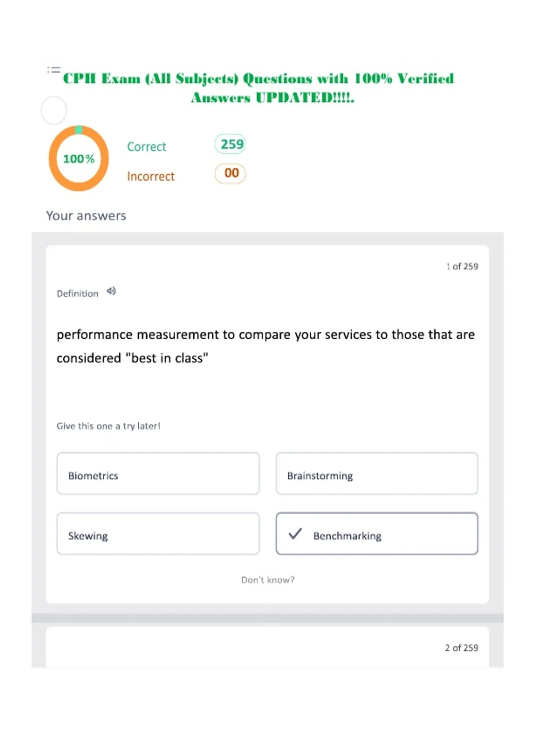The width and height of the screenshot is (534, 756).
Task: Click the 00 incorrect count badge
Action: click(230, 173)
